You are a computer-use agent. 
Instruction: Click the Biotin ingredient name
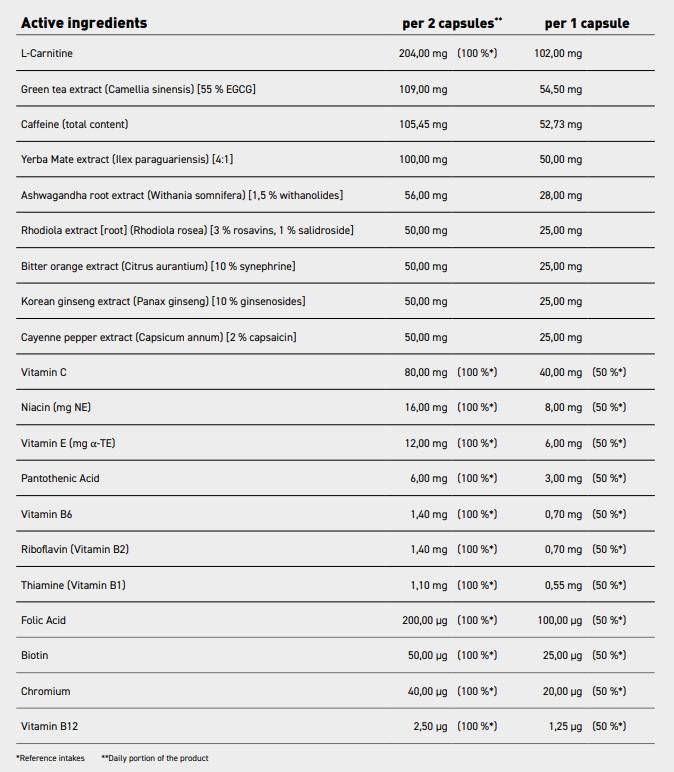click(35, 655)
